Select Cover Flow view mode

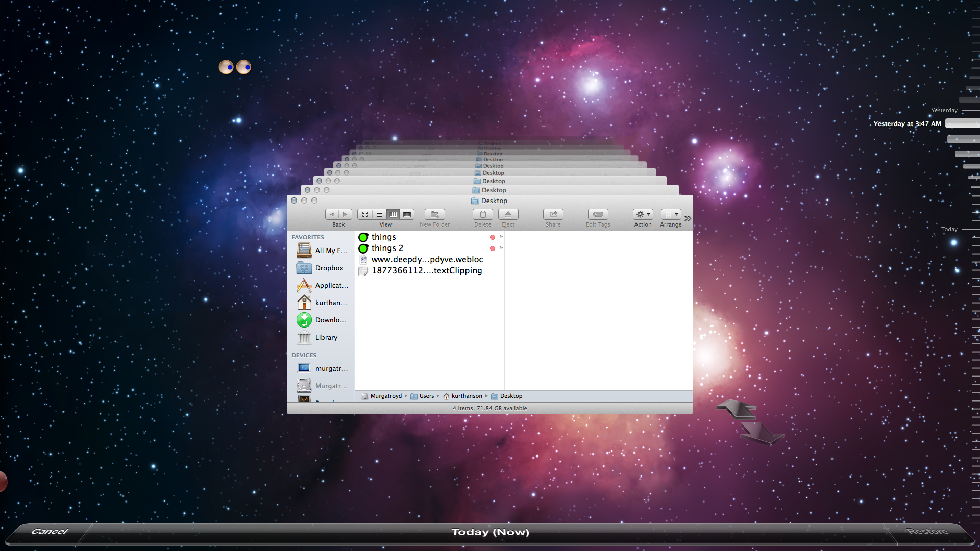click(x=407, y=214)
